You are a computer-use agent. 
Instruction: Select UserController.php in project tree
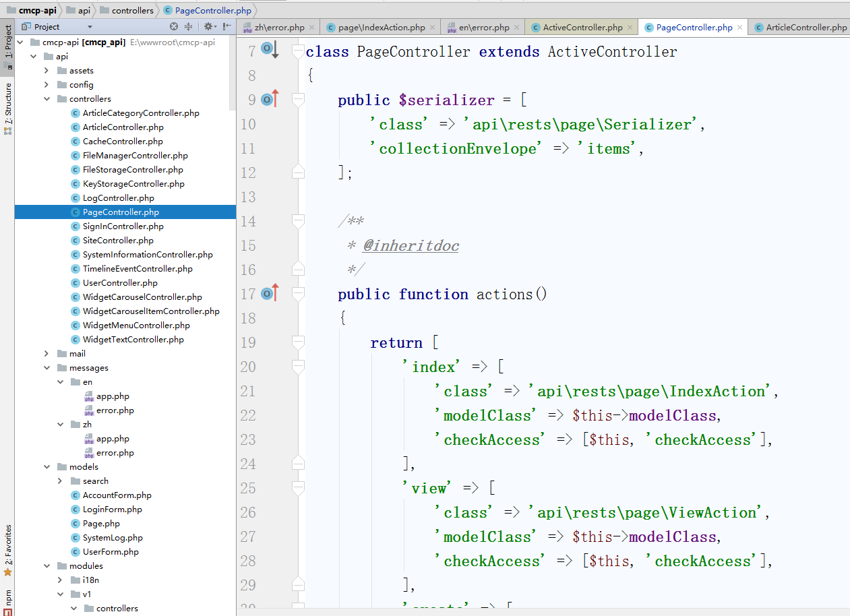click(120, 283)
